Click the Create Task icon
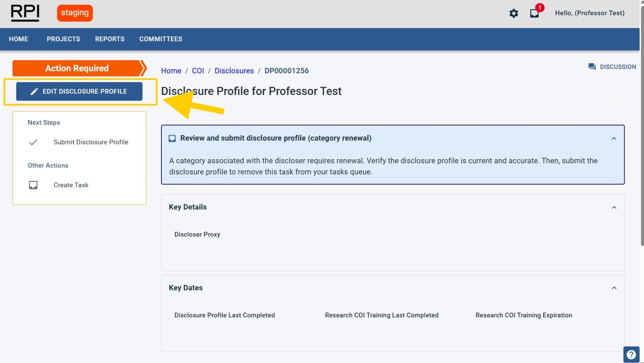Screen dimensions: 644x363 (x=33, y=185)
